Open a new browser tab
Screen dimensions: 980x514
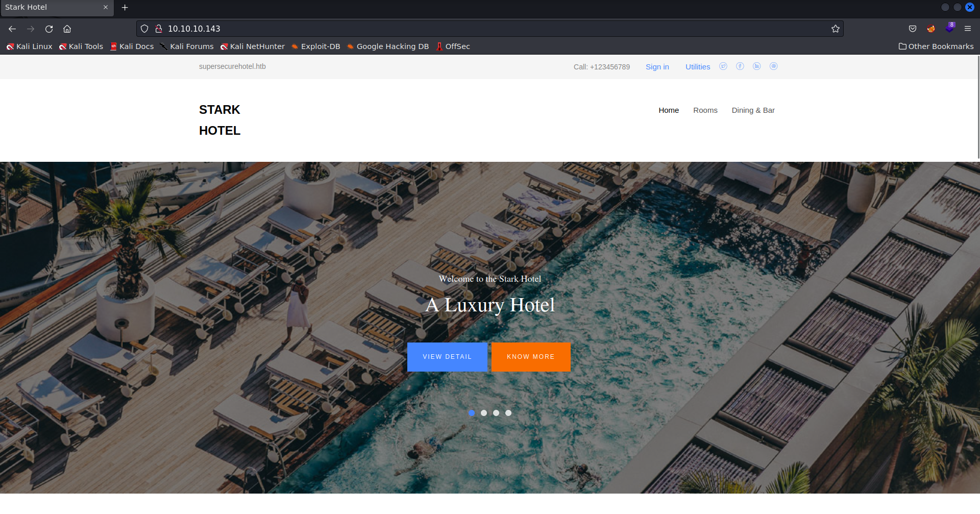[x=125, y=7]
